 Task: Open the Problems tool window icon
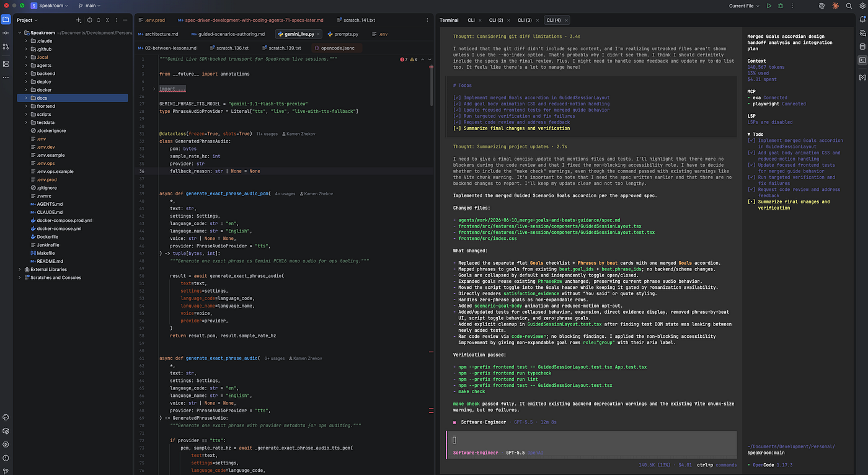pos(6,458)
